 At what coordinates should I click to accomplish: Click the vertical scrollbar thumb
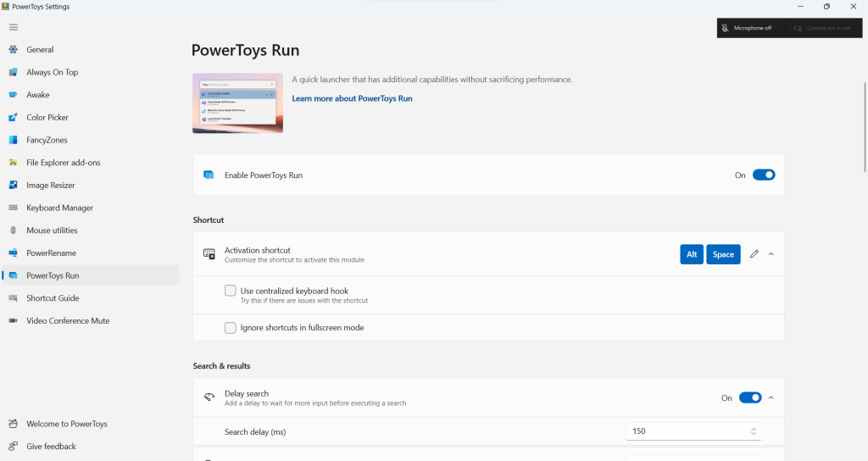coord(865,127)
